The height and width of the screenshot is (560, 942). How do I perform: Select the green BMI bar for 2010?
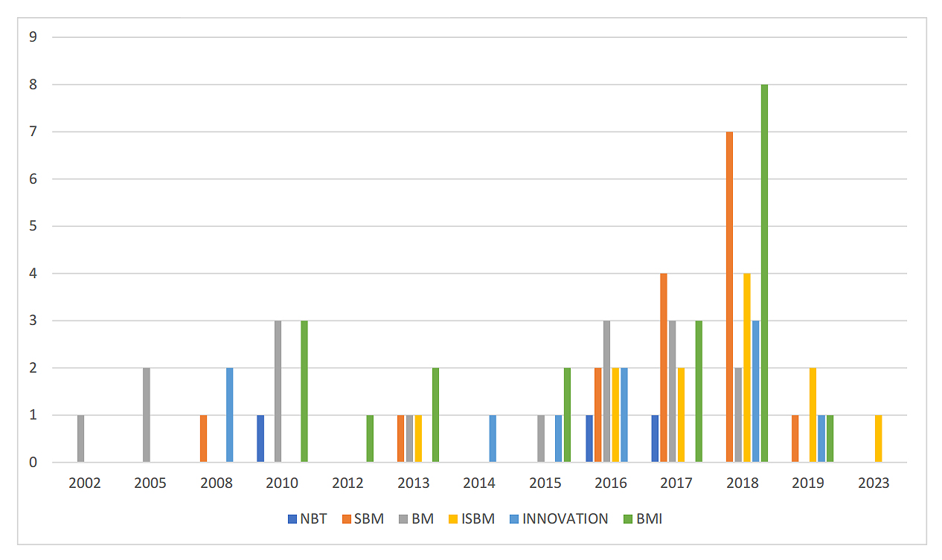tap(304, 392)
